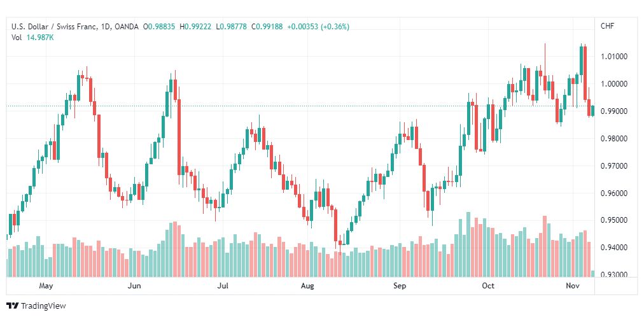Click the +0.00353 (+0.36%) change value
This screenshot has width=644, height=317.
tap(318, 27)
